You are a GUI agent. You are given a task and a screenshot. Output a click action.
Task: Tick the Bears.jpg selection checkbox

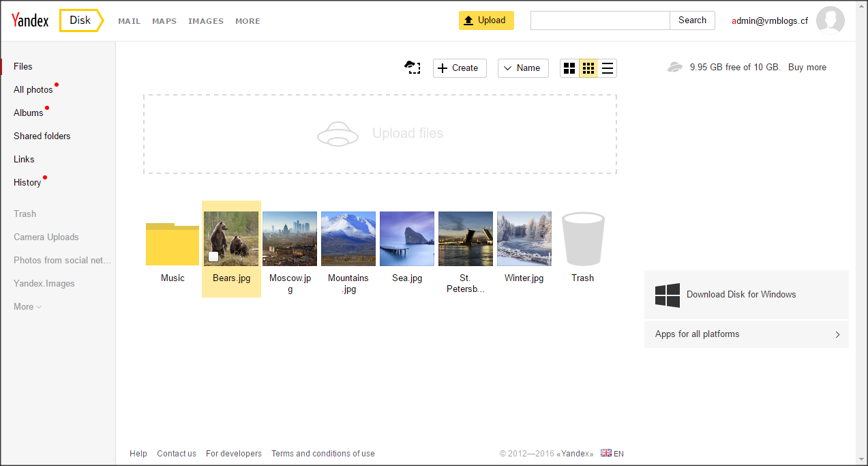[213, 257]
